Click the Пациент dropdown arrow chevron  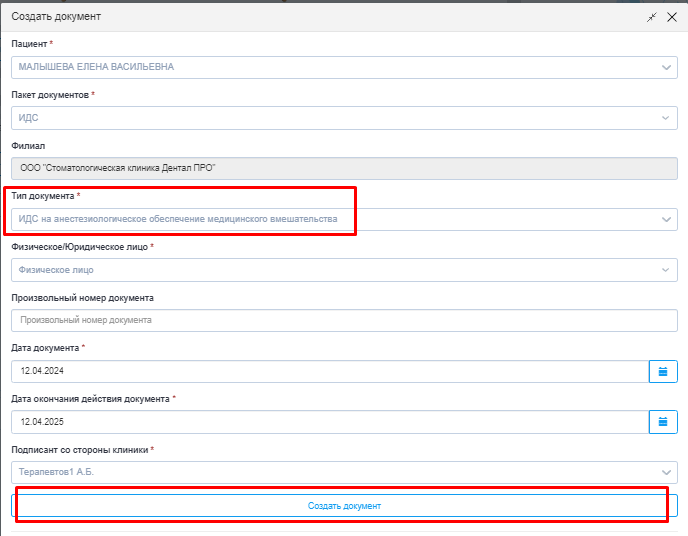666,68
